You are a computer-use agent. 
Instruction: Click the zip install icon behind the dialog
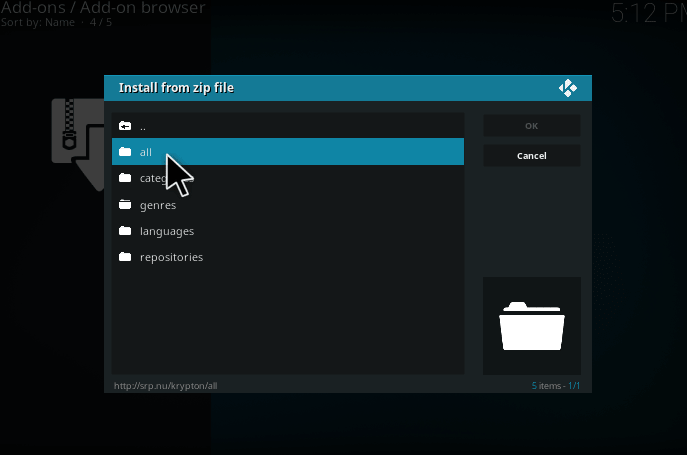[78, 145]
